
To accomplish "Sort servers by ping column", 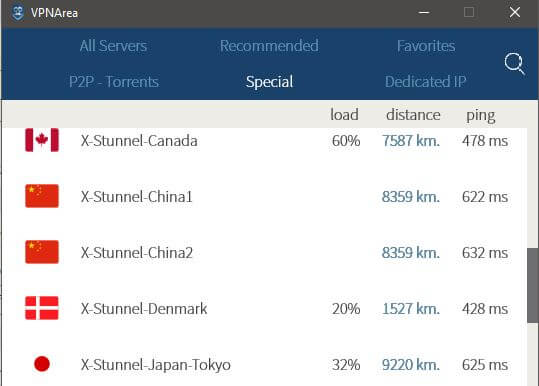I will point(481,115).
